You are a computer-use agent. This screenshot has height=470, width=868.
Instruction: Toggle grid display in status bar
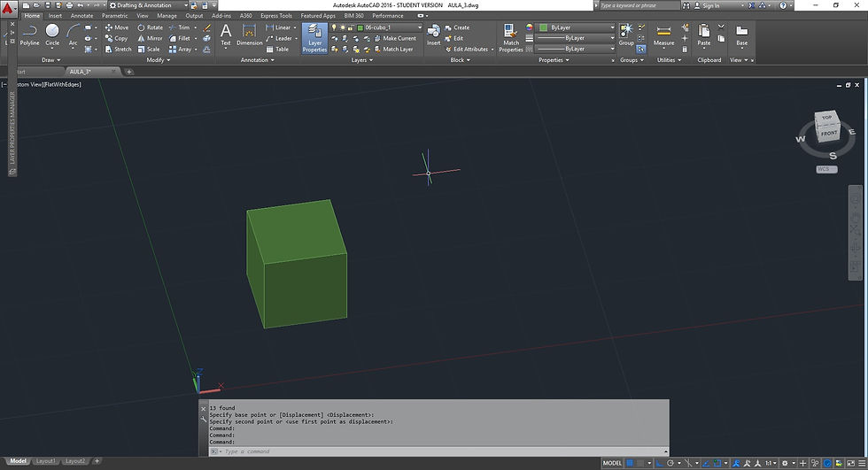click(x=631, y=463)
